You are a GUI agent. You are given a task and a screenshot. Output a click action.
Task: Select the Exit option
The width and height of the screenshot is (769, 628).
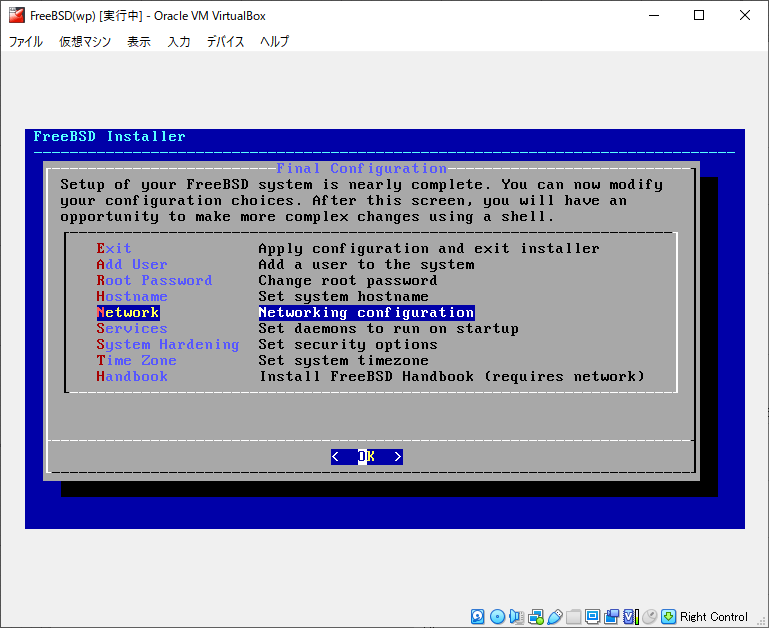[x=114, y=248]
